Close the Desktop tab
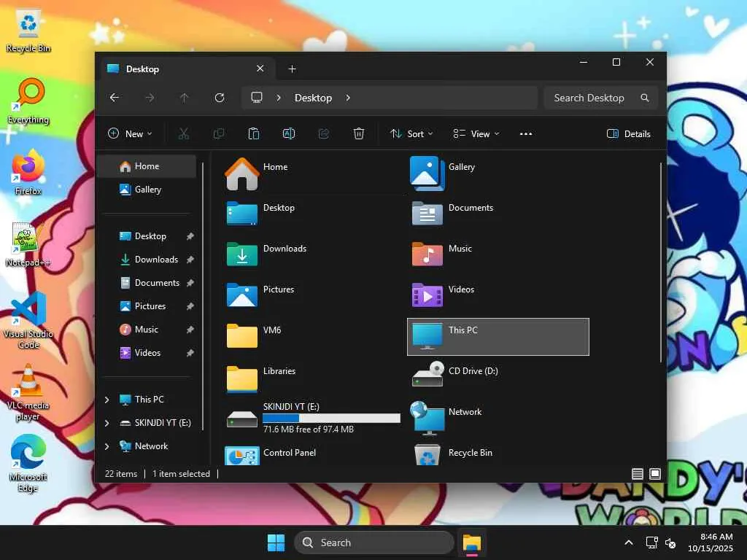 (260, 69)
